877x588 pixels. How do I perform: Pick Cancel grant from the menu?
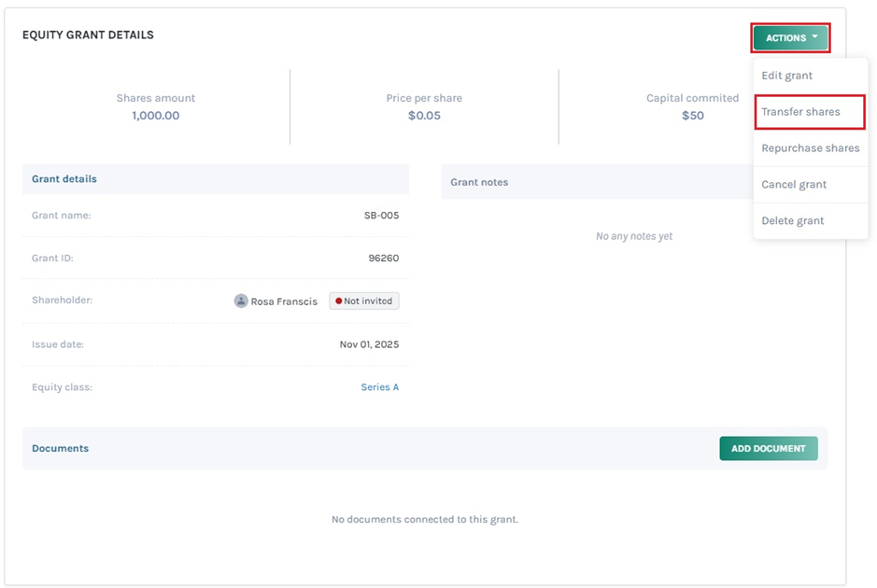click(793, 185)
